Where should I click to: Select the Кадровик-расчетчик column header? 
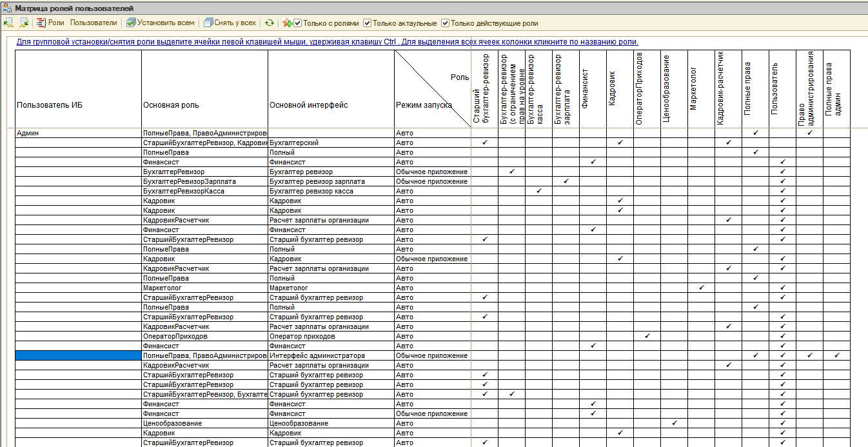point(728,89)
